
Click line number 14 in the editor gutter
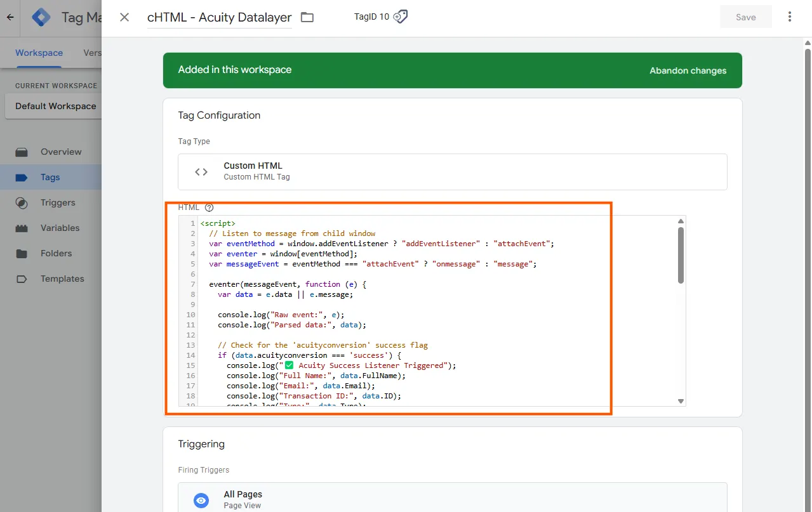click(x=190, y=355)
